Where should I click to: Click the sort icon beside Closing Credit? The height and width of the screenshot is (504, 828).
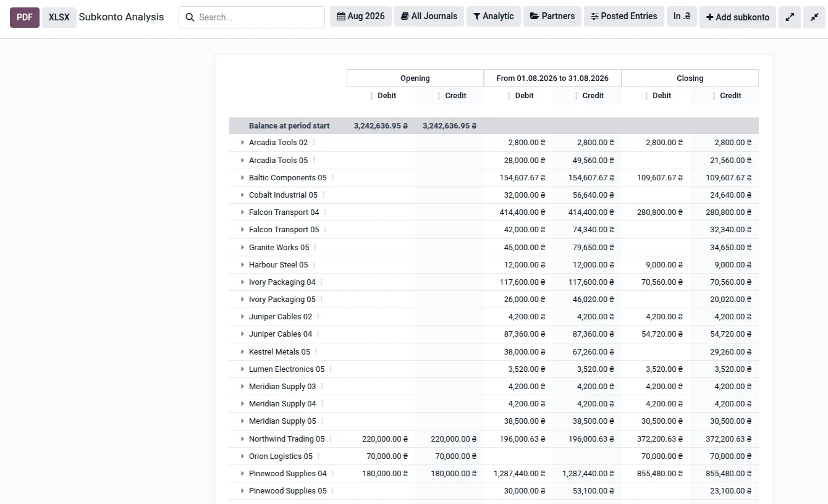pos(714,96)
